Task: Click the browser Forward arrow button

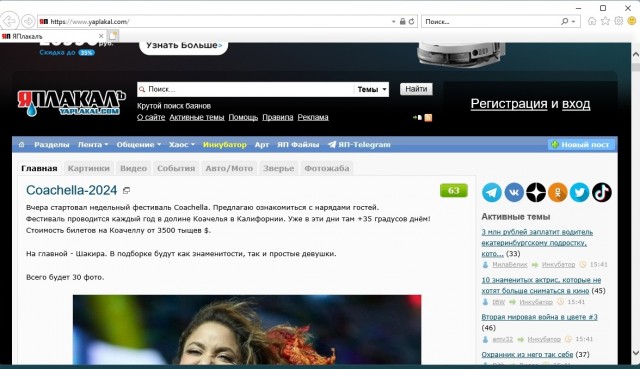Action: (x=28, y=21)
